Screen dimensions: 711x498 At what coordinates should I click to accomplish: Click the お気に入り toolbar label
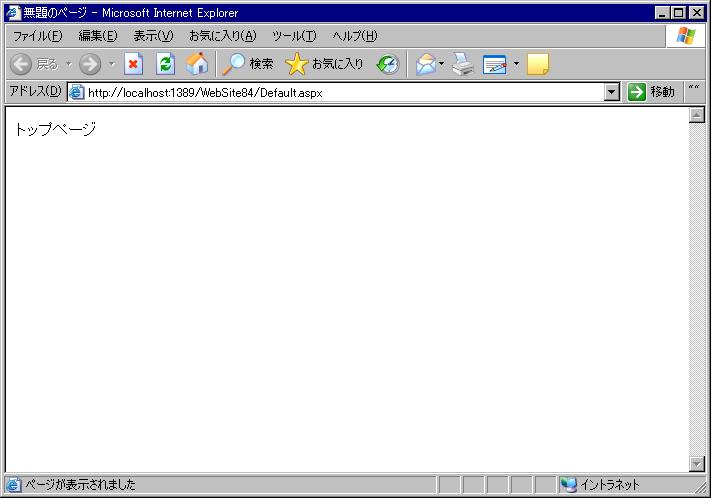[338, 64]
